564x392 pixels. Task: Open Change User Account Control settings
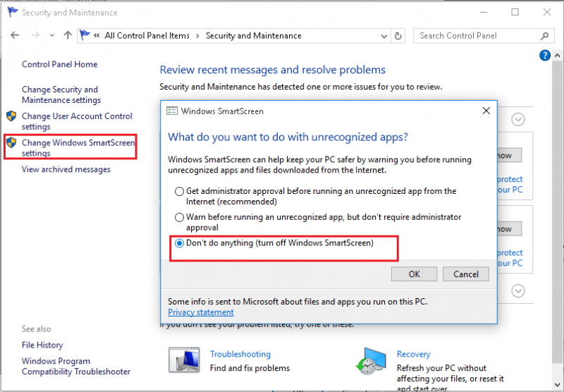[77, 121]
